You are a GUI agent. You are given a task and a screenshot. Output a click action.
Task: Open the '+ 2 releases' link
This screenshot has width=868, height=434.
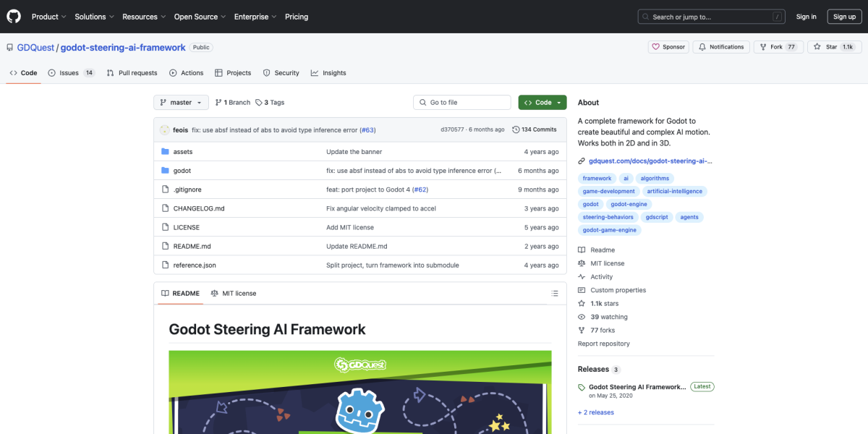pyautogui.click(x=595, y=412)
